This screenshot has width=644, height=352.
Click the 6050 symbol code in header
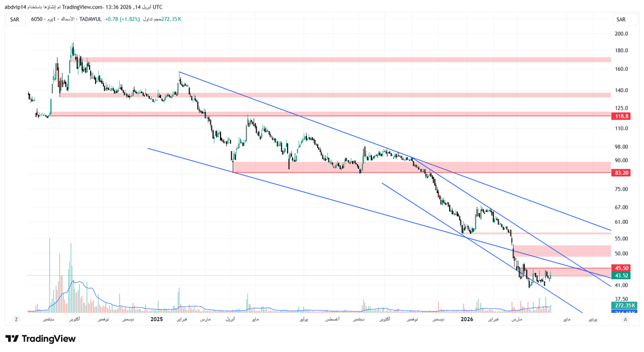(x=36, y=19)
